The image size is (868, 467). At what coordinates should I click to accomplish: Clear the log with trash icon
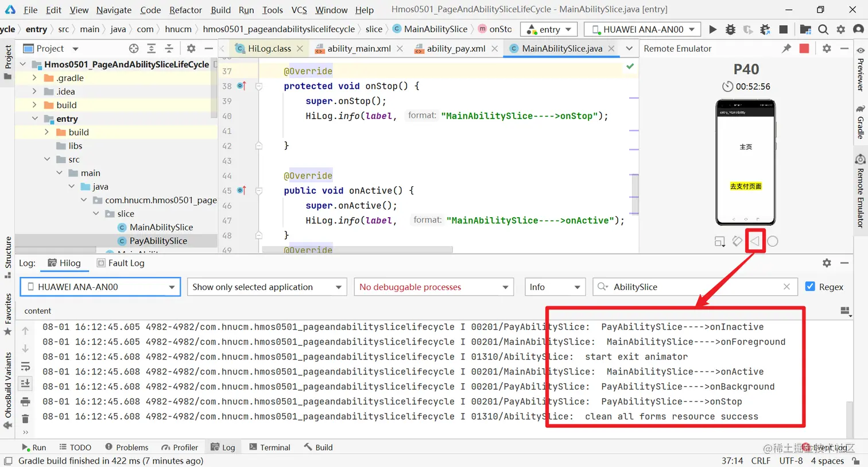(25, 419)
